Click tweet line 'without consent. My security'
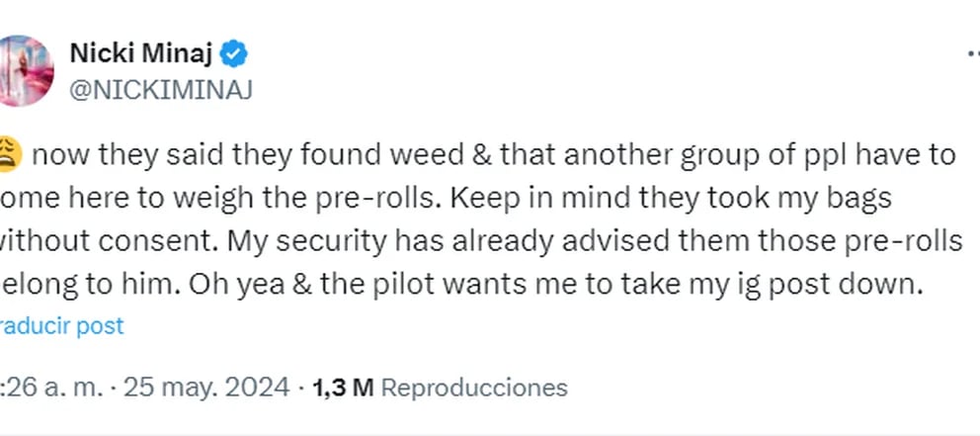The width and height of the screenshot is (980, 436). pos(481,241)
